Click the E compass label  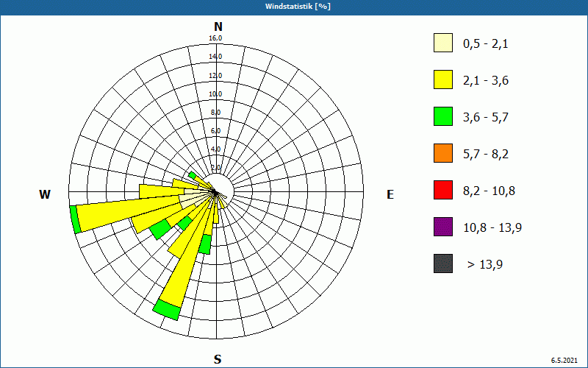(390, 194)
